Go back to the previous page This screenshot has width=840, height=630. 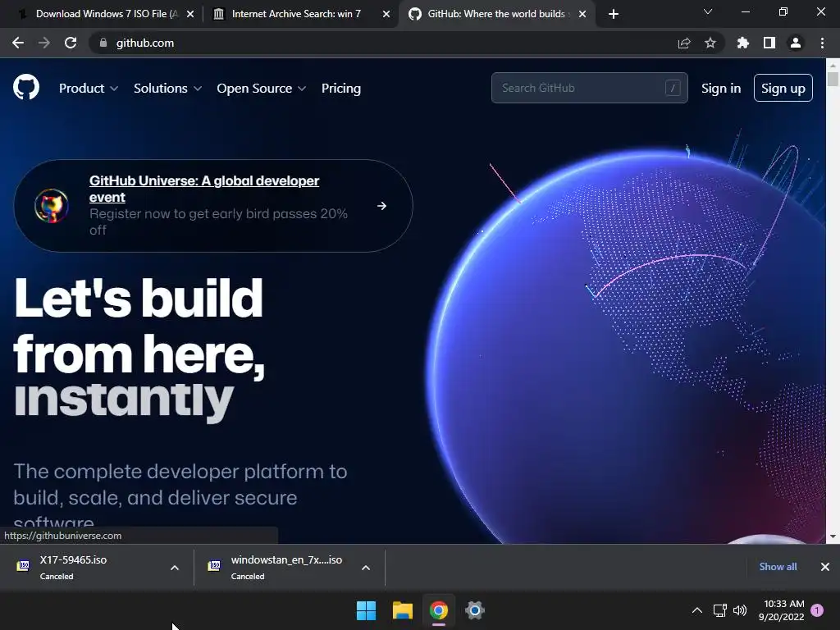click(18, 43)
